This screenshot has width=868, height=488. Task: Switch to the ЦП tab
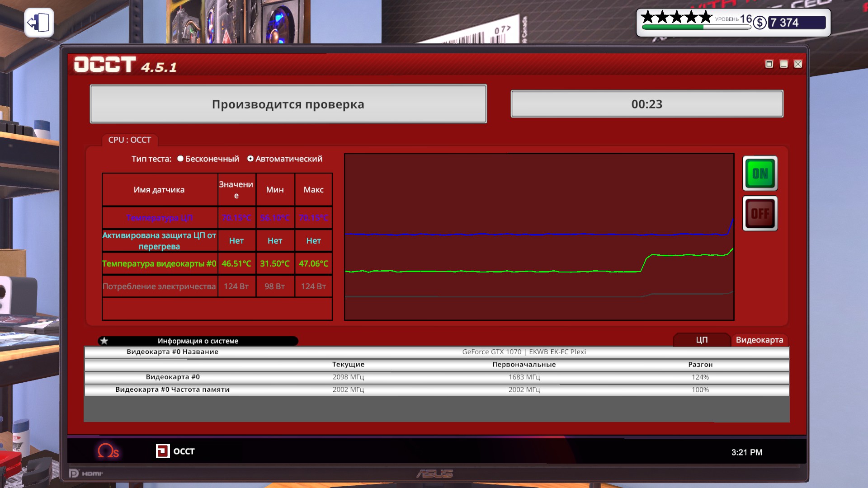pyautogui.click(x=701, y=340)
